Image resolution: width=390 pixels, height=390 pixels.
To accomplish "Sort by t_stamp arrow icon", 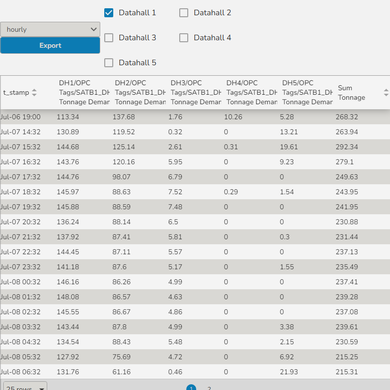I will coord(34,92).
